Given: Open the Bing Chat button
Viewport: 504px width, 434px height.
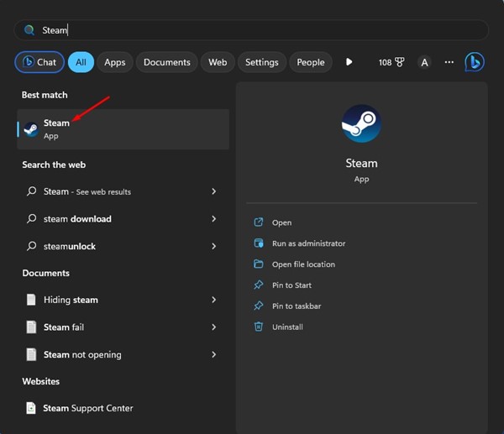Looking at the screenshot, I should pos(39,62).
